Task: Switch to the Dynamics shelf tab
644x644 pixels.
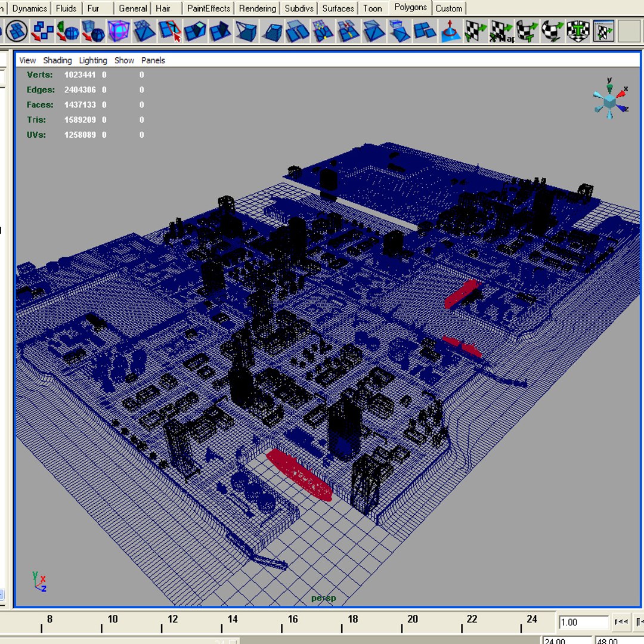Action: pyautogui.click(x=30, y=8)
